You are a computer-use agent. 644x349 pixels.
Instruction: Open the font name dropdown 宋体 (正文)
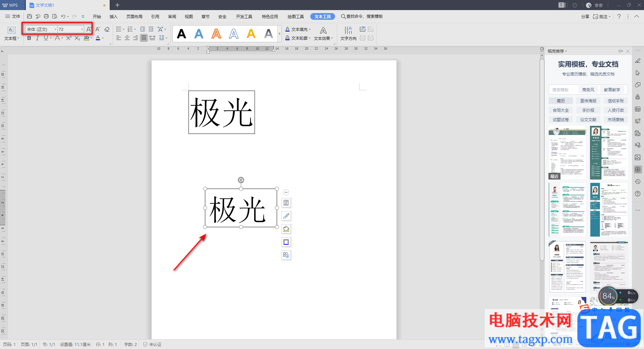coord(56,30)
